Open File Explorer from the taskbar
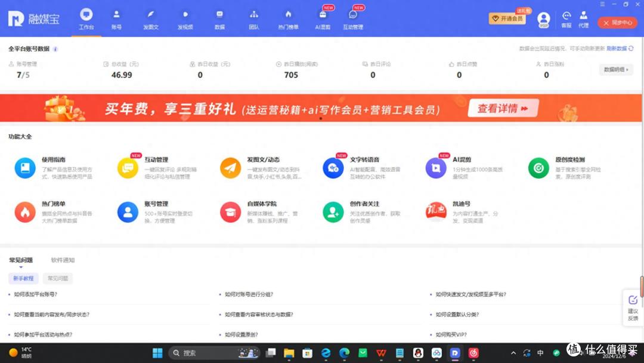The height and width of the screenshot is (363, 644). point(289,353)
